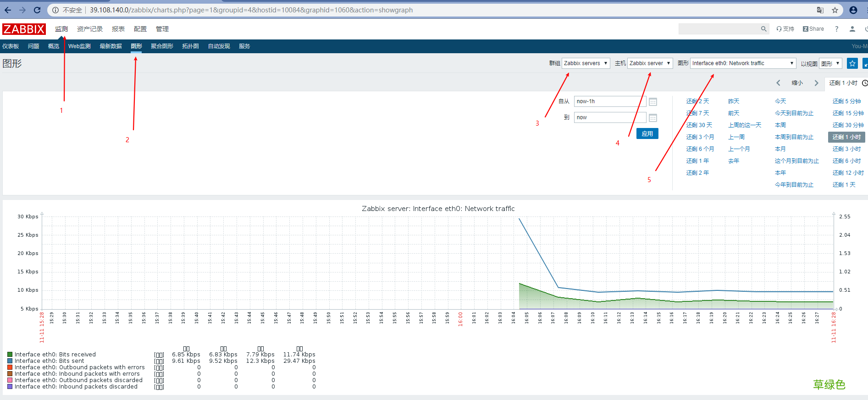
Task: Add graph to favorites with star button
Action: click(852, 64)
